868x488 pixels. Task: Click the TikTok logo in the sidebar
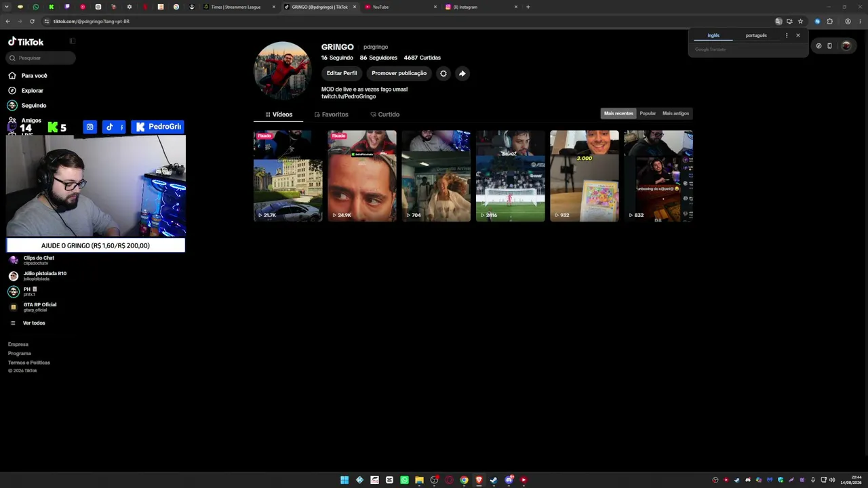(26, 41)
